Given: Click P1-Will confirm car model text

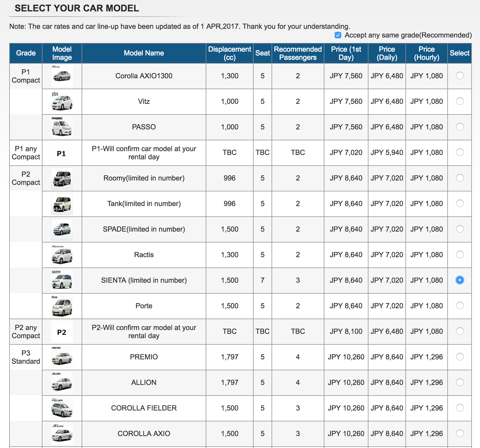Looking at the screenshot, I should [x=144, y=153].
